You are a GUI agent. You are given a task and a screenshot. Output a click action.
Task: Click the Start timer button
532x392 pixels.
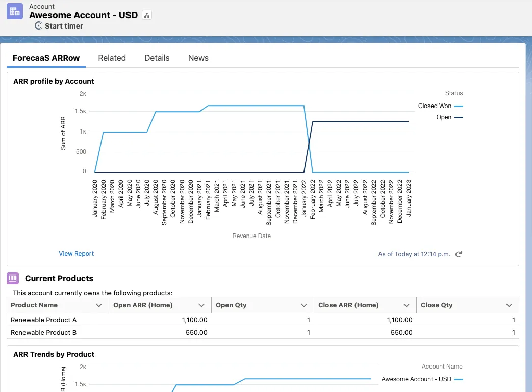tap(59, 26)
